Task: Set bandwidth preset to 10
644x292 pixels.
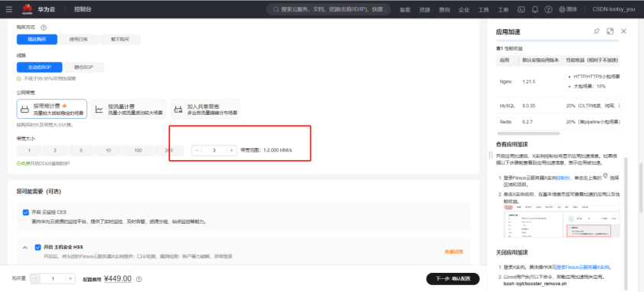Action: (108, 150)
